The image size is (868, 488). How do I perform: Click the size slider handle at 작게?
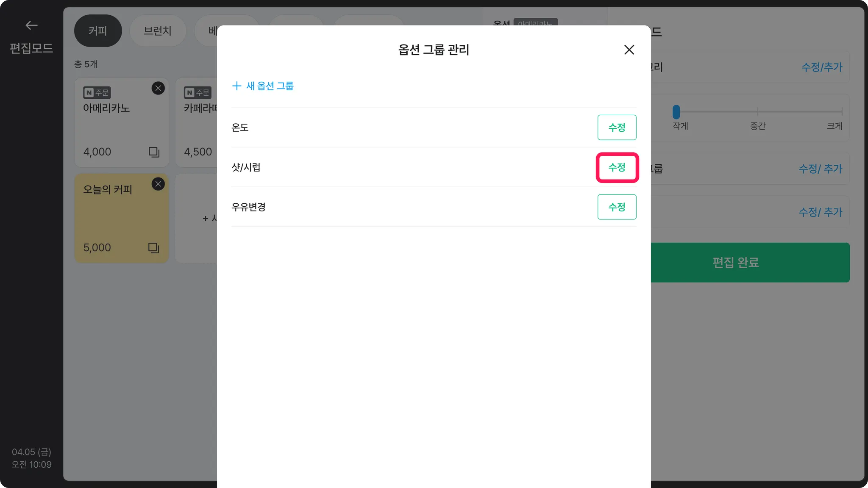pyautogui.click(x=676, y=112)
